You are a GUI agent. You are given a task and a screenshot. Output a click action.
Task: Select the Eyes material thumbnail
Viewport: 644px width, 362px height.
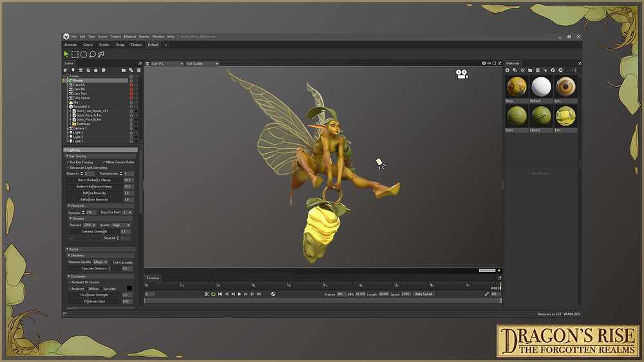coord(565,87)
